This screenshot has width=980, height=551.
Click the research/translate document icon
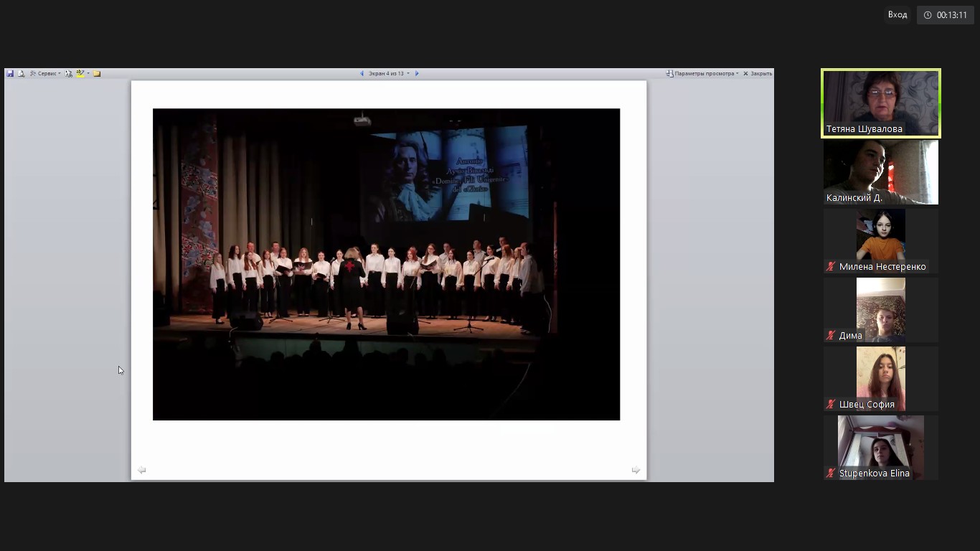tap(69, 73)
